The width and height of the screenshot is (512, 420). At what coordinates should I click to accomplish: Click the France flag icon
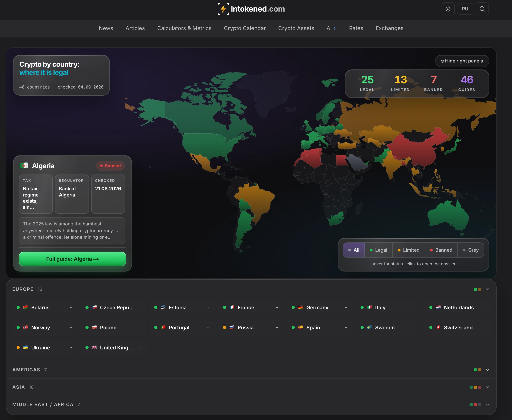coord(232,307)
